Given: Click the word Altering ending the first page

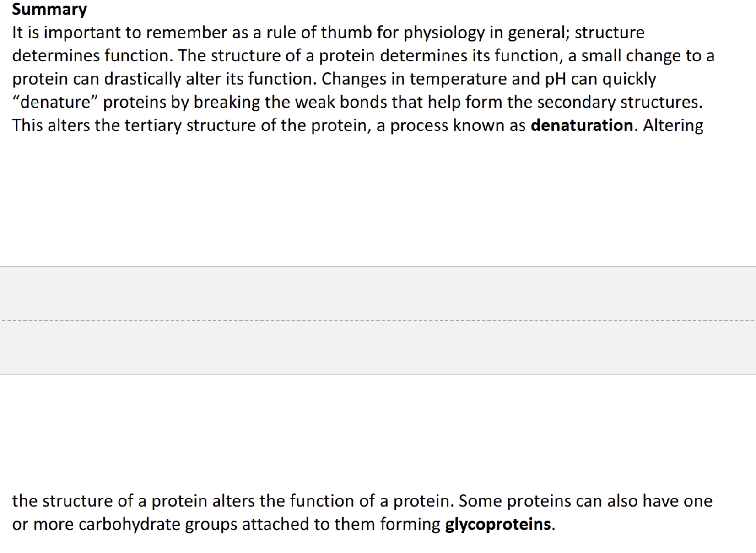Looking at the screenshot, I should tap(673, 125).
